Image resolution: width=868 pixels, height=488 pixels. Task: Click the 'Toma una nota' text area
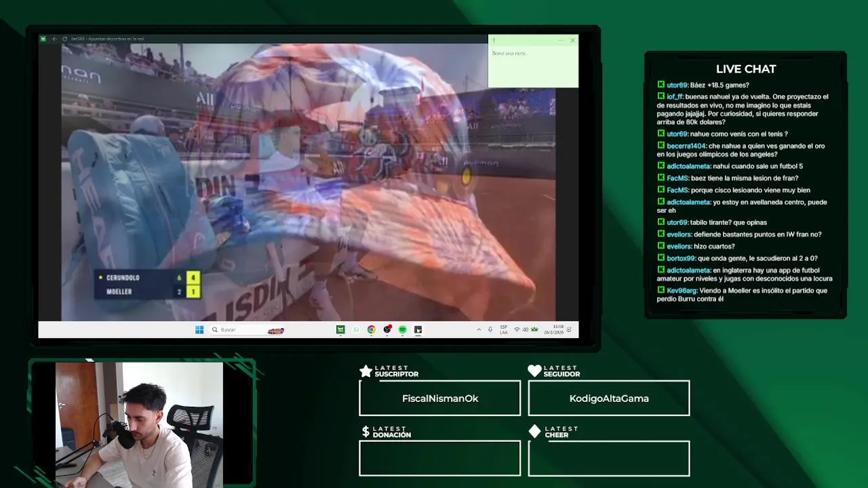[533, 67]
